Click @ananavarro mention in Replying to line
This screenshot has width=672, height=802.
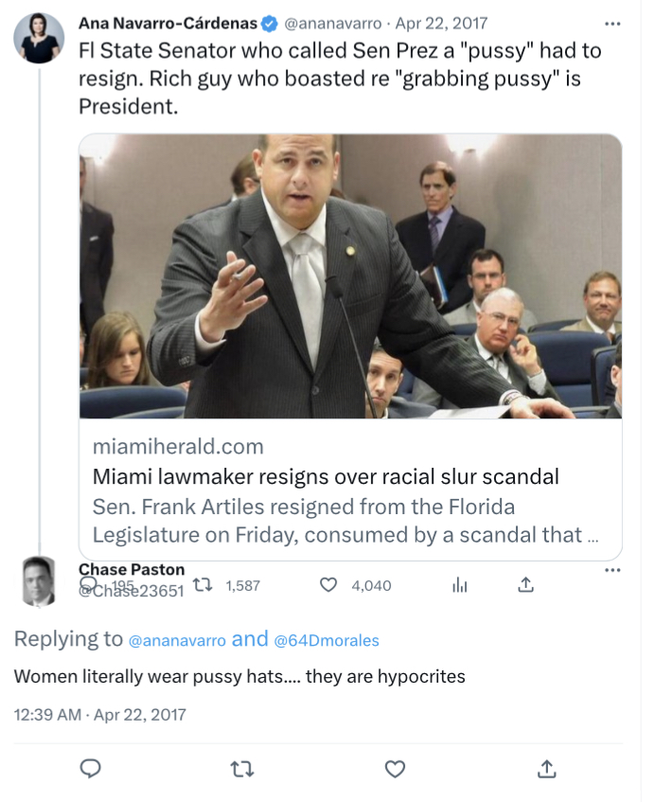(x=177, y=641)
